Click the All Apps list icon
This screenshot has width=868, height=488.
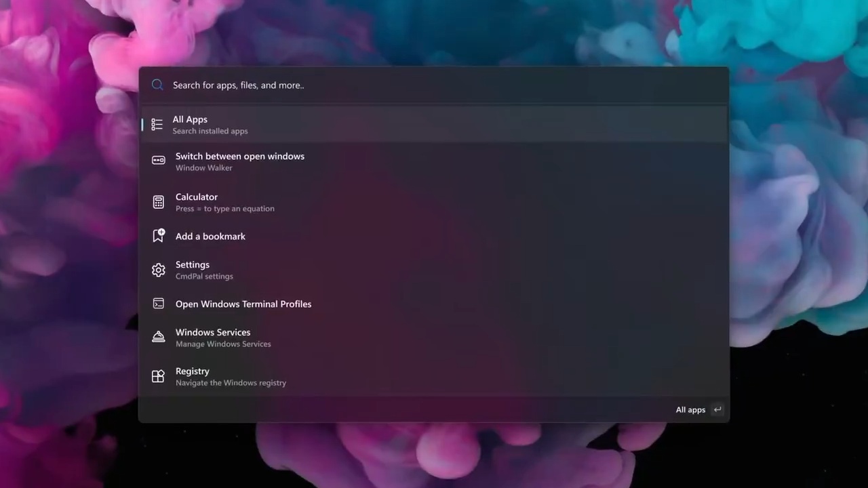[157, 125]
